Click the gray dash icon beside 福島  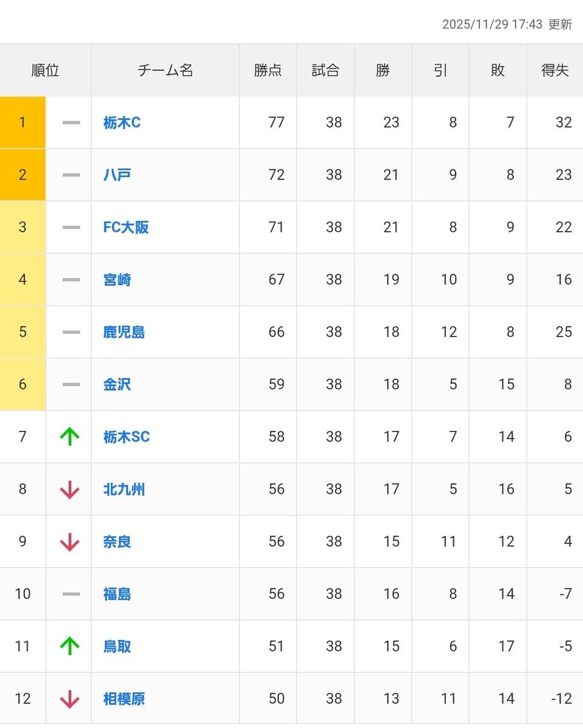coord(71,594)
